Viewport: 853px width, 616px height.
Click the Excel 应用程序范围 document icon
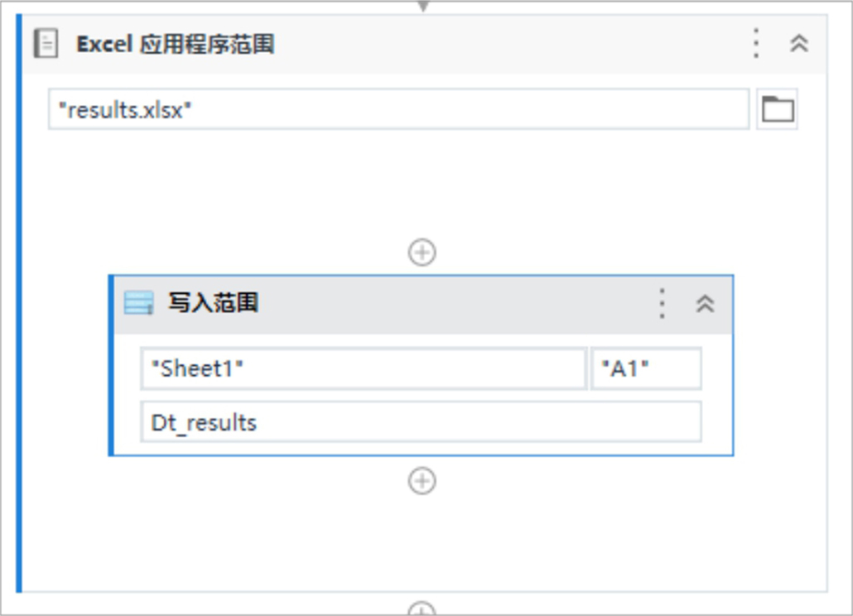46,44
